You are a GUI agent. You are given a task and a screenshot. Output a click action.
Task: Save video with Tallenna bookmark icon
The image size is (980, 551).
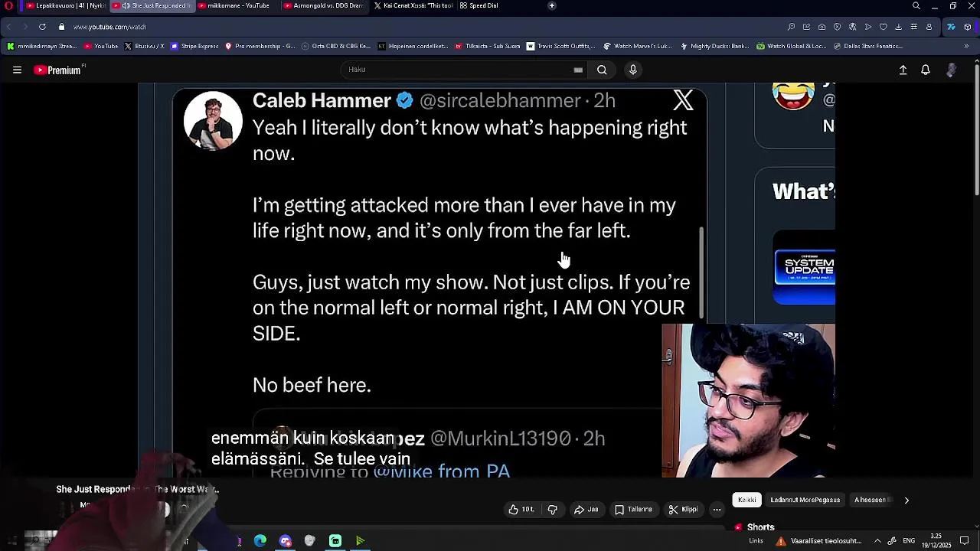(633, 510)
